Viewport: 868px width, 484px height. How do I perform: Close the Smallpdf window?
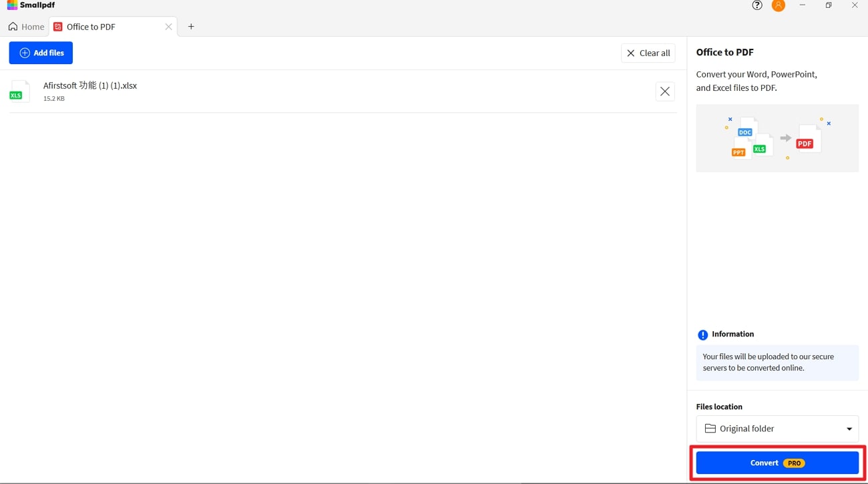[855, 5]
